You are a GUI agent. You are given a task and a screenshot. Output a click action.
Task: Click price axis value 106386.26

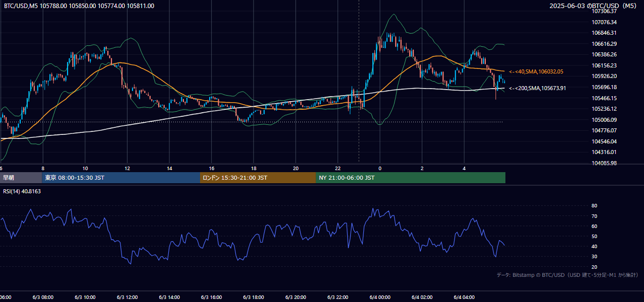point(605,54)
